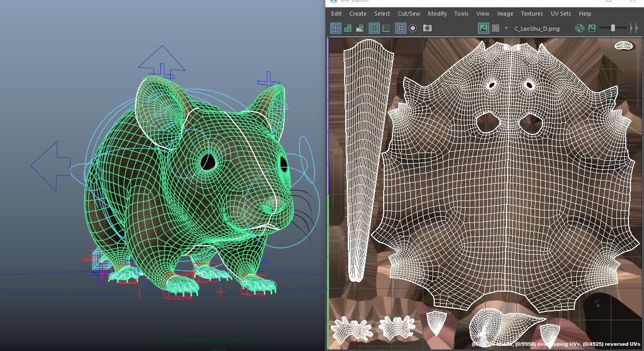This screenshot has height=351, width=644.
Task: Take a UV snapshot with camera icon
Action: 427,28
